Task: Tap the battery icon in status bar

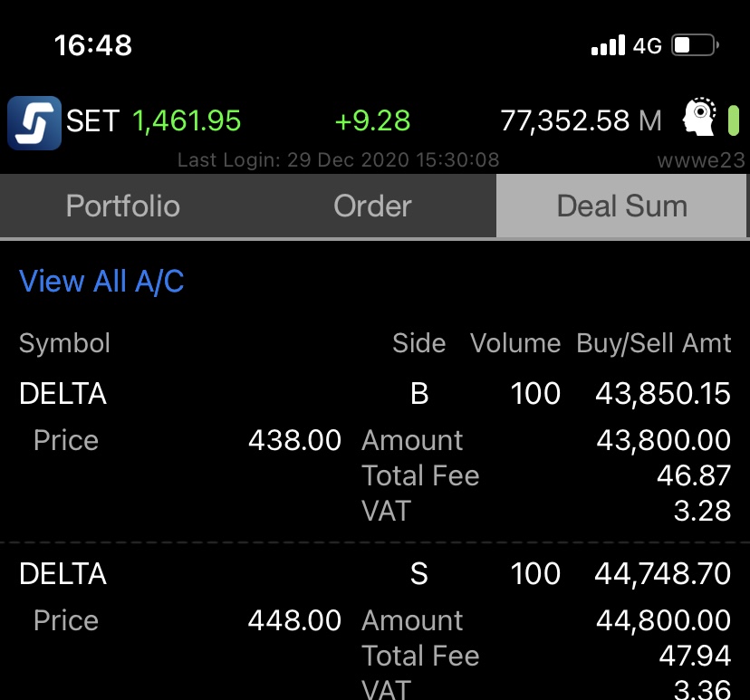Action: click(x=694, y=44)
